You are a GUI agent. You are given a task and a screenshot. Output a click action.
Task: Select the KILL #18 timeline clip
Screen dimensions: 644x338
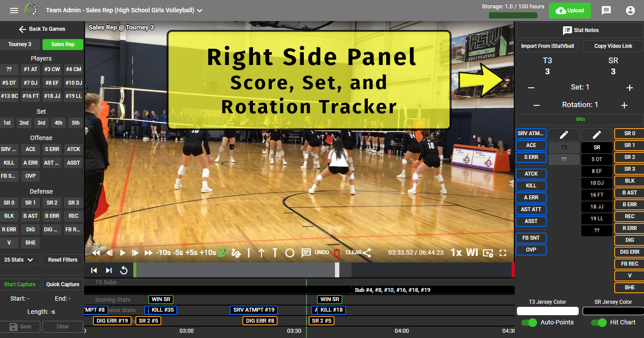point(331,310)
